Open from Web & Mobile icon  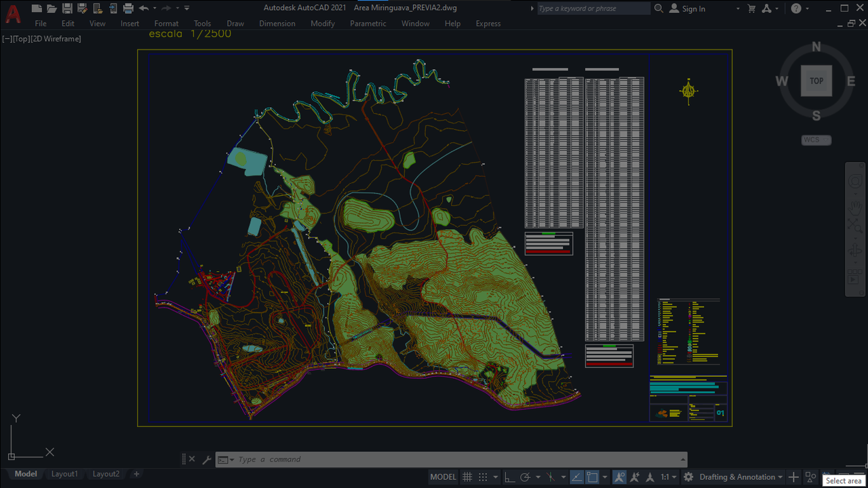coord(98,8)
